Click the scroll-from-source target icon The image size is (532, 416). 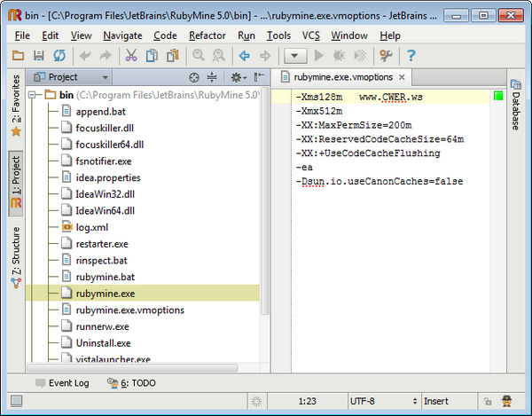click(x=195, y=78)
